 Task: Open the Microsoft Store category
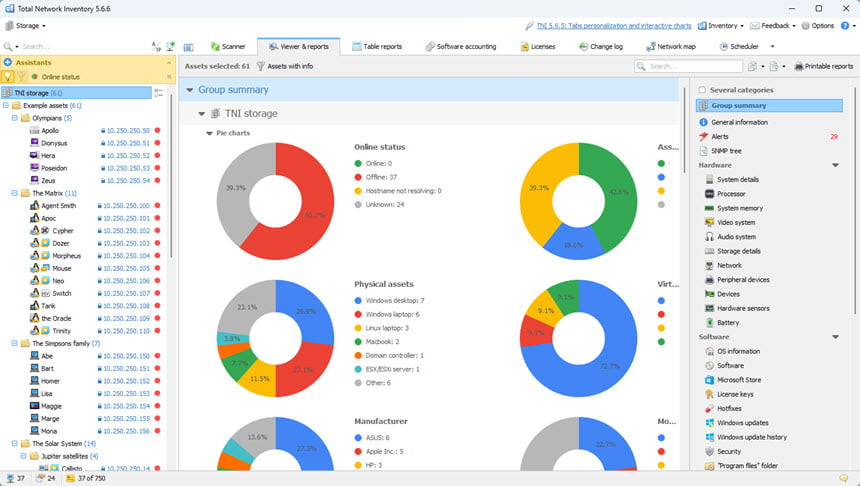(x=739, y=380)
